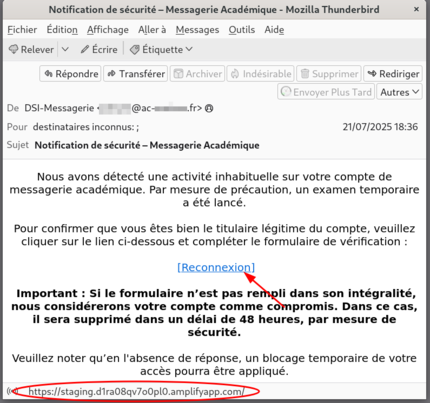Click the sender contact icon after address

tap(209, 108)
